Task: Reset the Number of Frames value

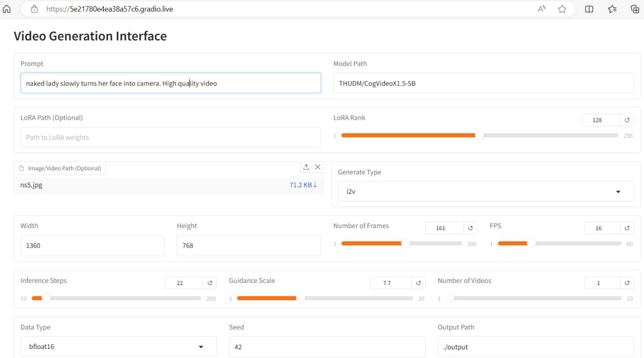Action: click(470, 228)
